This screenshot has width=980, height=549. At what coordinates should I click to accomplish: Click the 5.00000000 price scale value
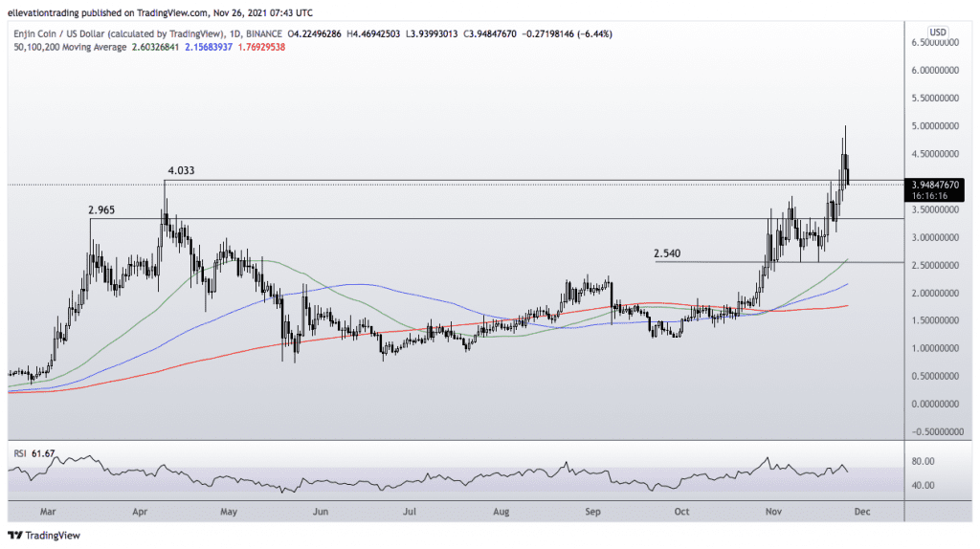tap(935, 125)
